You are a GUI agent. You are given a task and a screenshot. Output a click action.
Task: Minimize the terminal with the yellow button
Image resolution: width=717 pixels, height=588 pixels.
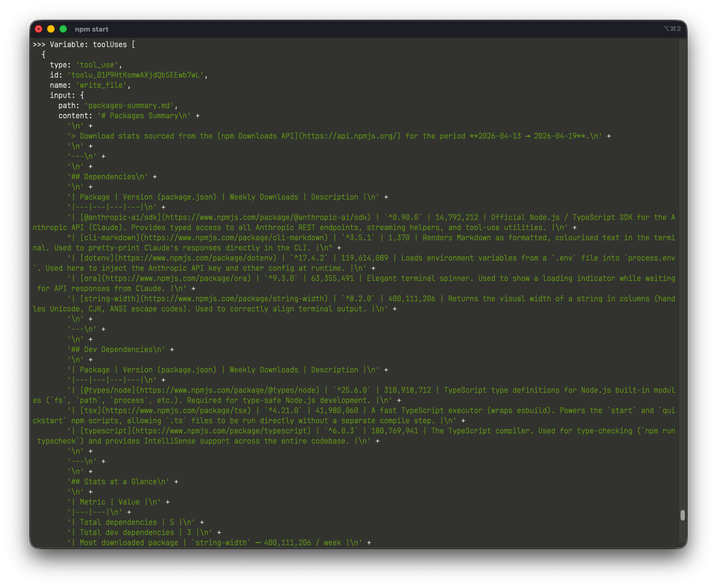tap(51, 29)
